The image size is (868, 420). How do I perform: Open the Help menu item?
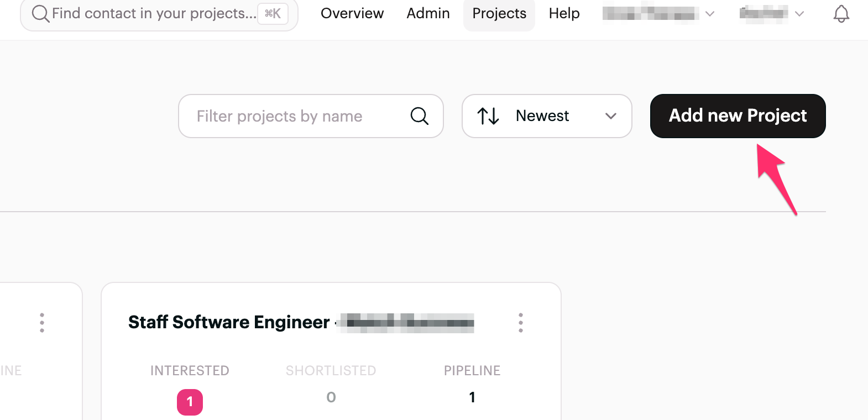coord(564,13)
